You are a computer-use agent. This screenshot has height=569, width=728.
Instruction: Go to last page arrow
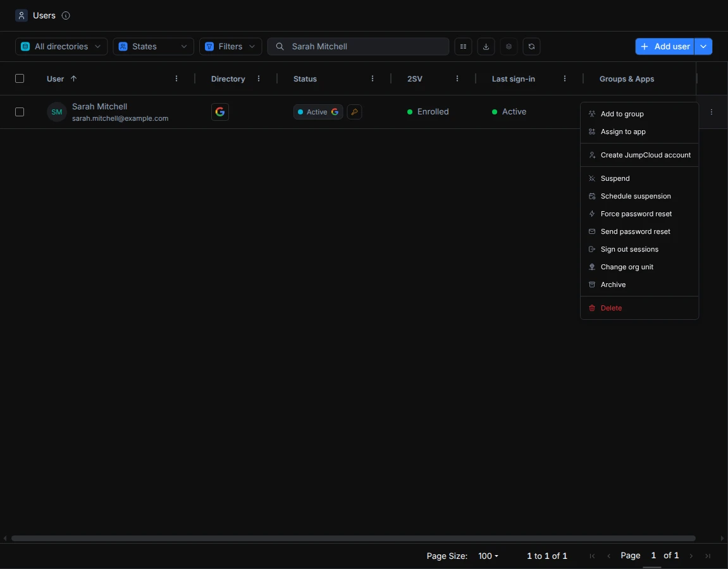708,556
